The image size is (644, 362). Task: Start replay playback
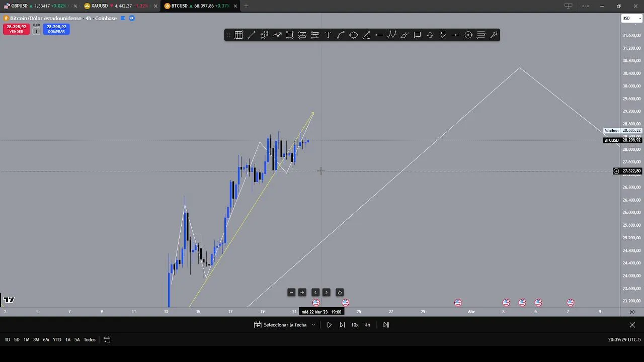(x=330, y=325)
